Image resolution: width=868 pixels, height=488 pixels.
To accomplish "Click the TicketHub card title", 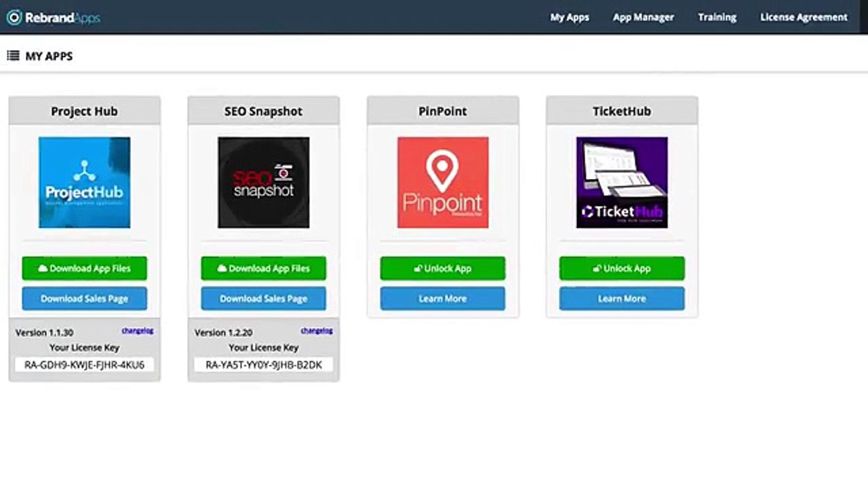I will pos(622,111).
